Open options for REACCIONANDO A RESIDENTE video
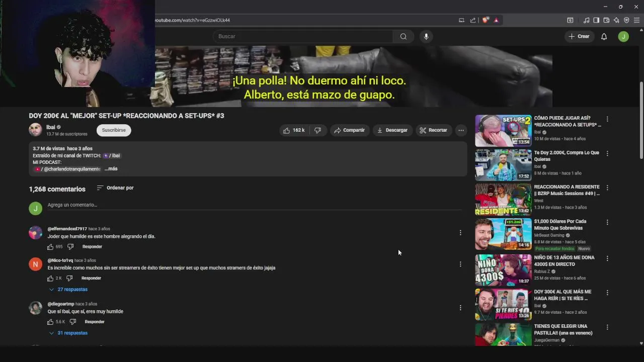The image size is (644, 362). pos(607,188)
